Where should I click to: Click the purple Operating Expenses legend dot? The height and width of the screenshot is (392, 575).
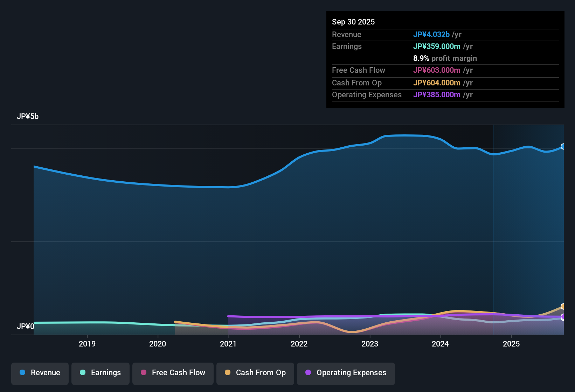308,373
